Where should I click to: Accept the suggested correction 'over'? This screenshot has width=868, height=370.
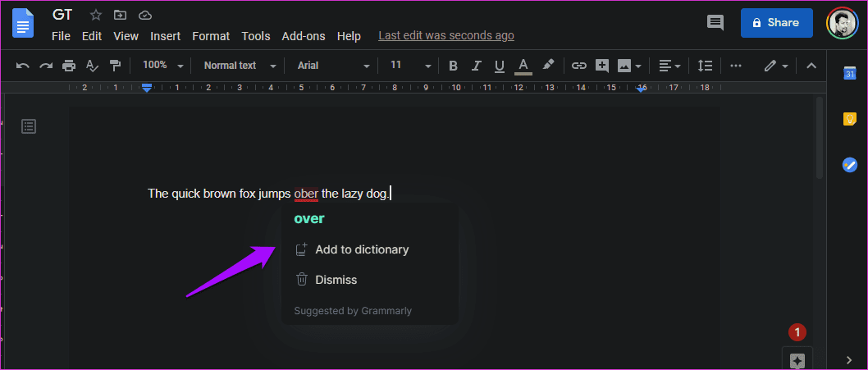(x=309, y=219)
